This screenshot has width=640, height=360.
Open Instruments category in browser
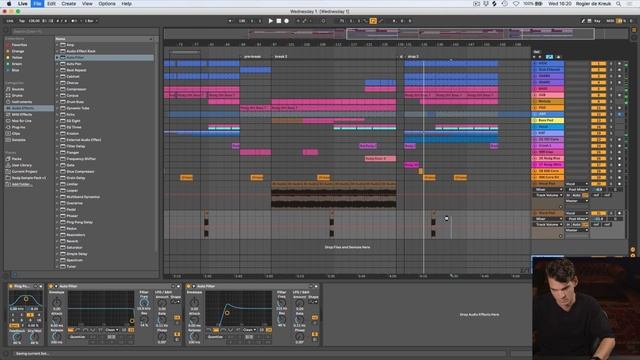[22, 102]
